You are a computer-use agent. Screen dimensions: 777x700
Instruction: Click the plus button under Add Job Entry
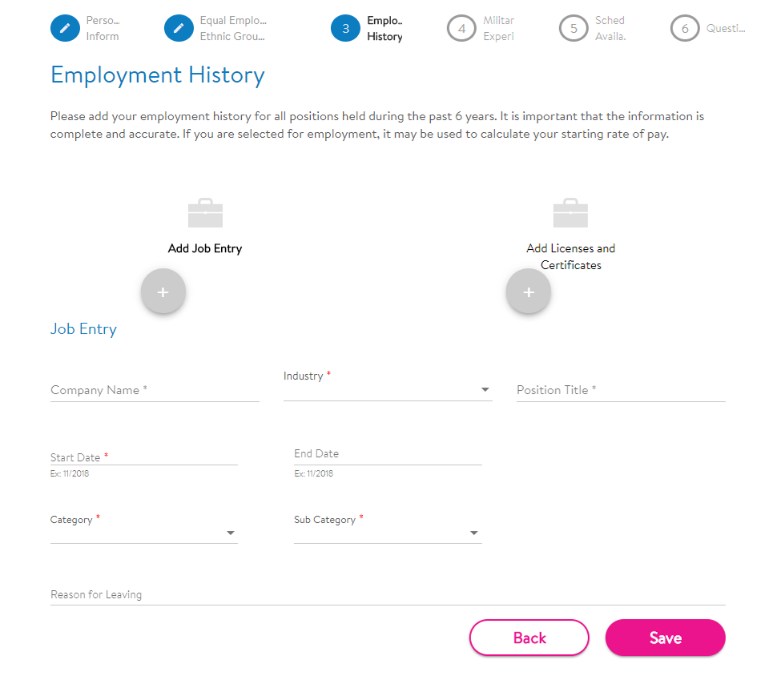click(x=163, y=292)
